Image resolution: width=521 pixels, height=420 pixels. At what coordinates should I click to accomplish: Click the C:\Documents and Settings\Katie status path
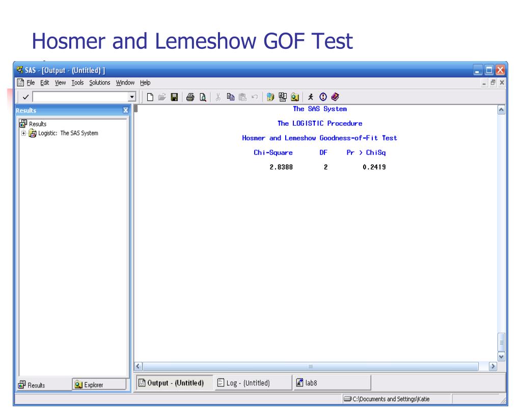point(391,399)
